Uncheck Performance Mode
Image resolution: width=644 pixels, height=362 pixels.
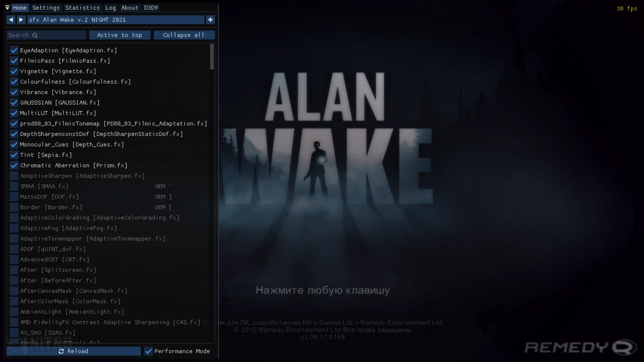click(x=148, y=351)
